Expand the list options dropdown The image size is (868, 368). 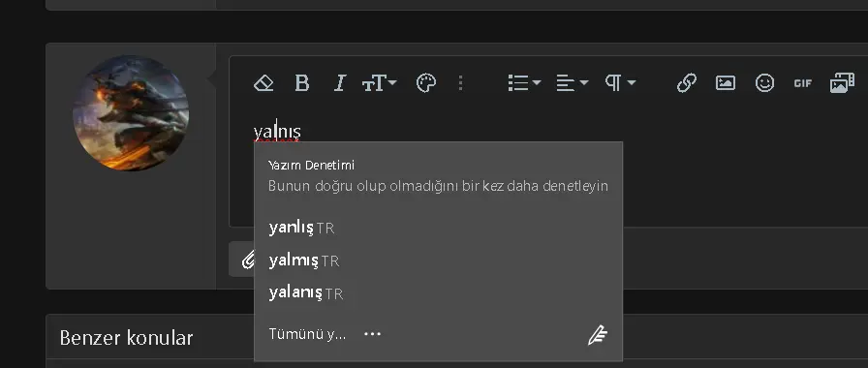point(524,83)
